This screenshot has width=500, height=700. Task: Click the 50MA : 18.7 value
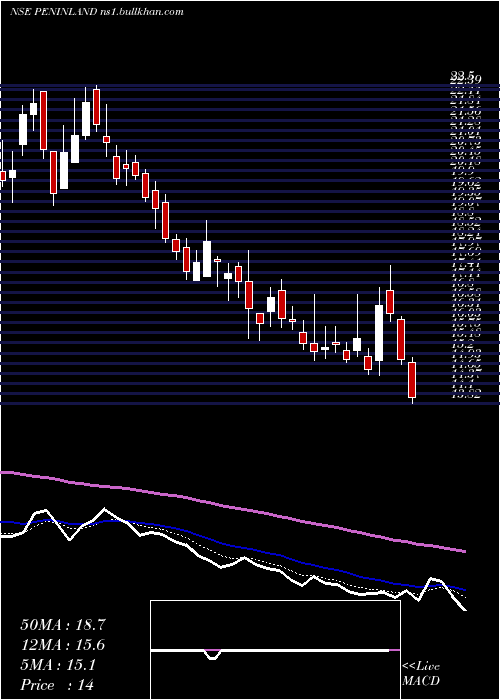tap(63, 625)
